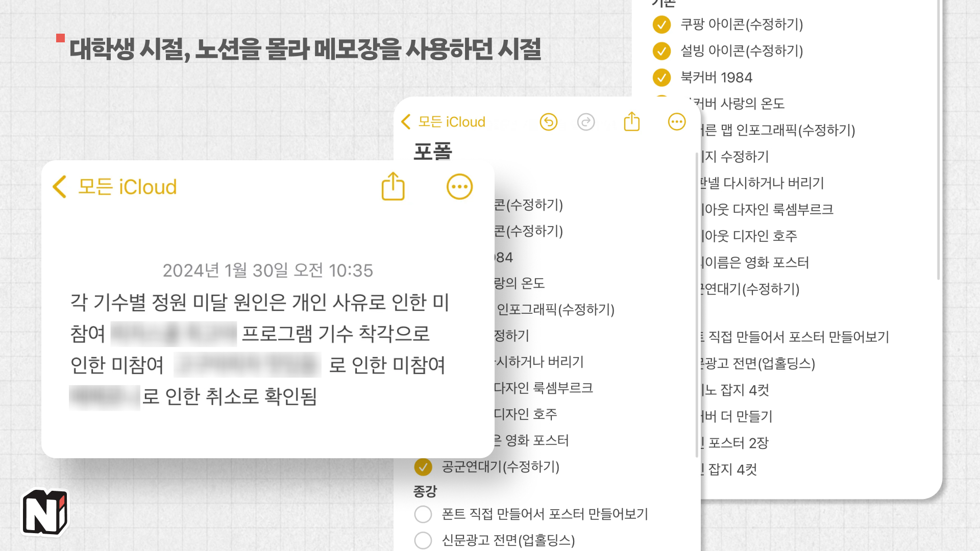Open the more options ellipsis on the 포폴 note
Viewport: 980px width, 551px height.
click(676, 122)
